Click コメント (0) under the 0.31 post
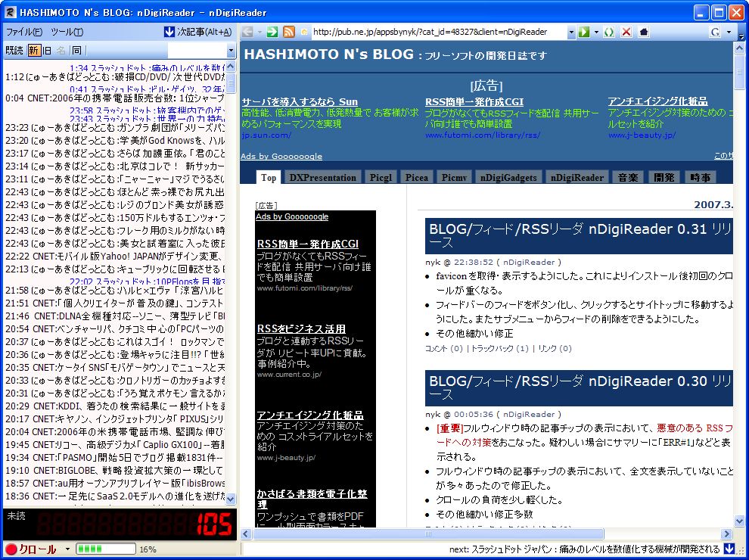 point(444,348)
